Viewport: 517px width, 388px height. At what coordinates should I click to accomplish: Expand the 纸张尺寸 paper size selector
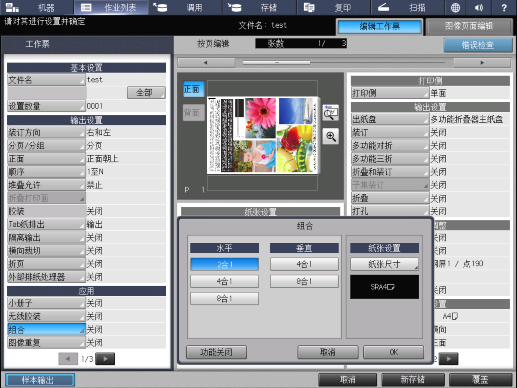[x=384, y=264]
